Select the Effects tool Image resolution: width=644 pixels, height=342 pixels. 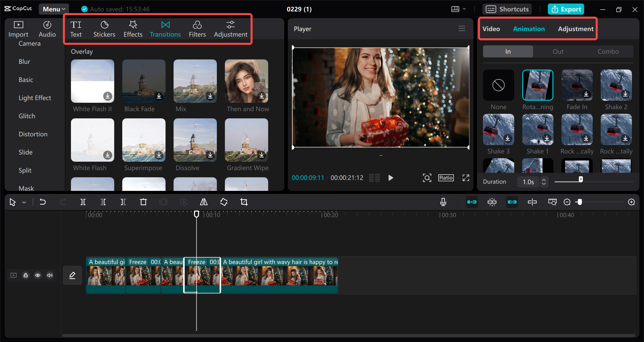pos(133,28)
